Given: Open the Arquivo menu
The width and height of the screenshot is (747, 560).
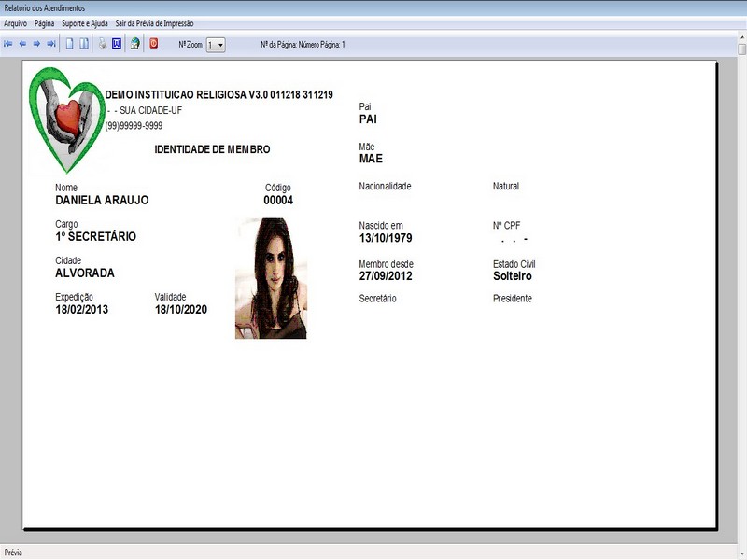Looking at the screenshot, I should point(15,23).
